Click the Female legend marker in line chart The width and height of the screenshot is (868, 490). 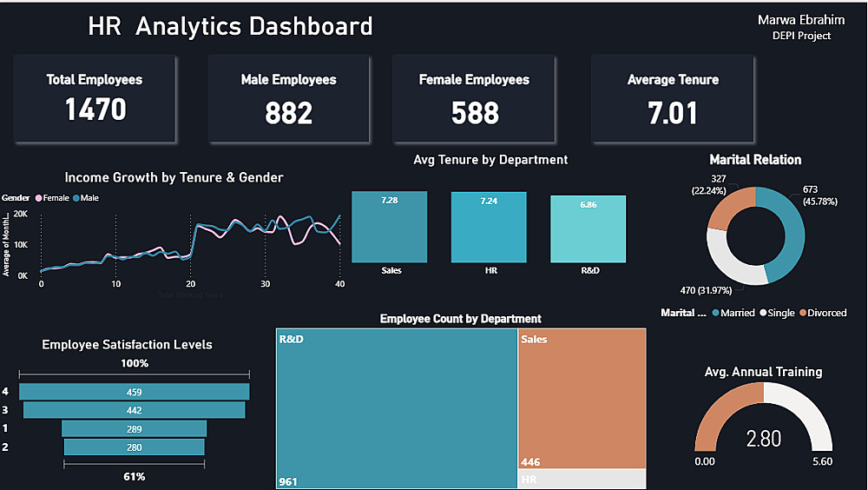point(39,198)
